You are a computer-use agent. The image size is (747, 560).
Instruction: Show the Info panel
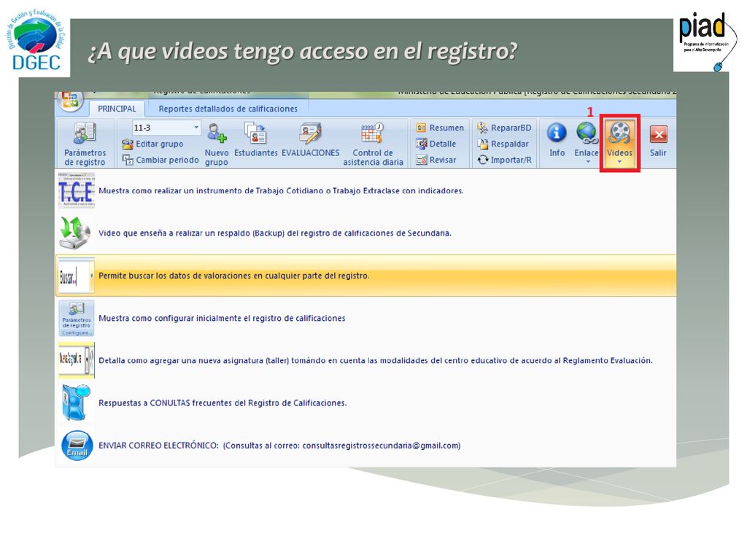(x=557, y=139)
